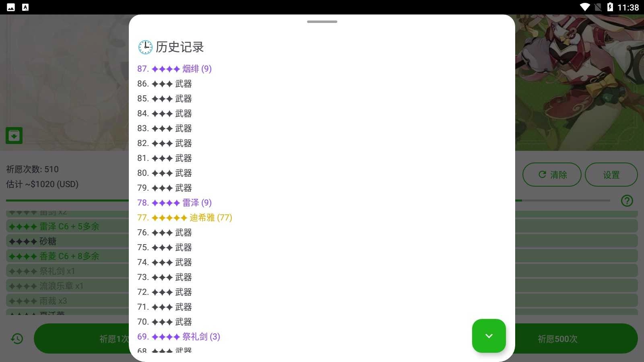
Task: Tap the green scroll-down chevron button
Action: tap(489, 336)
